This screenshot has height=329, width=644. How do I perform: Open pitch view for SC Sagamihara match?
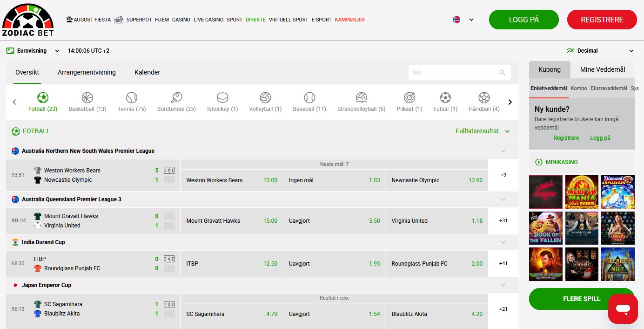click(x=169, y=304)
